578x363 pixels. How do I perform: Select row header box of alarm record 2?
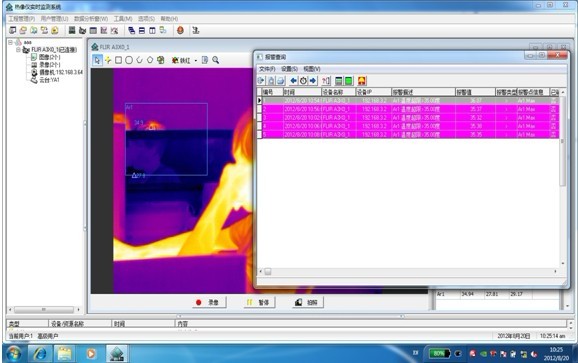(x=260, y=109)
